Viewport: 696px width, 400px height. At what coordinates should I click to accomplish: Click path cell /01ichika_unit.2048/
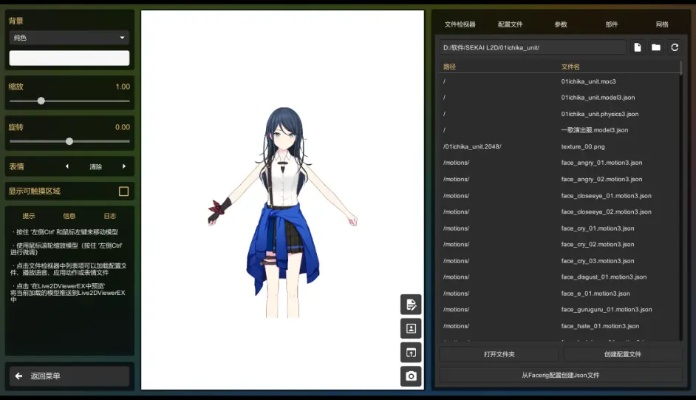click(472, 147)
